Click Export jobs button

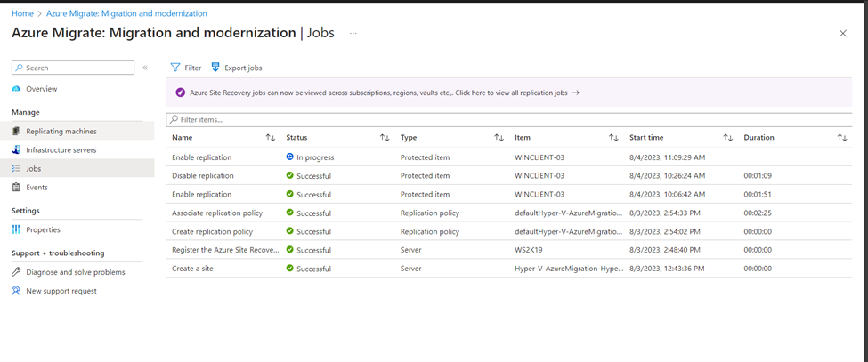[236, 68]
